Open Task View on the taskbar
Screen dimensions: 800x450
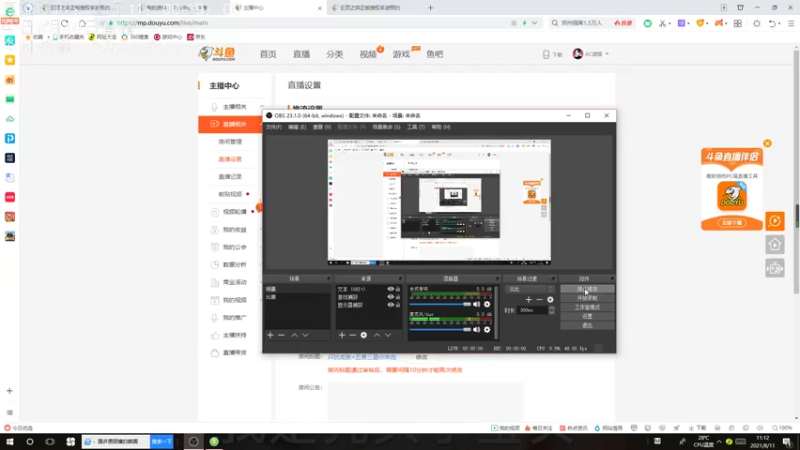(x=50, y=441)
